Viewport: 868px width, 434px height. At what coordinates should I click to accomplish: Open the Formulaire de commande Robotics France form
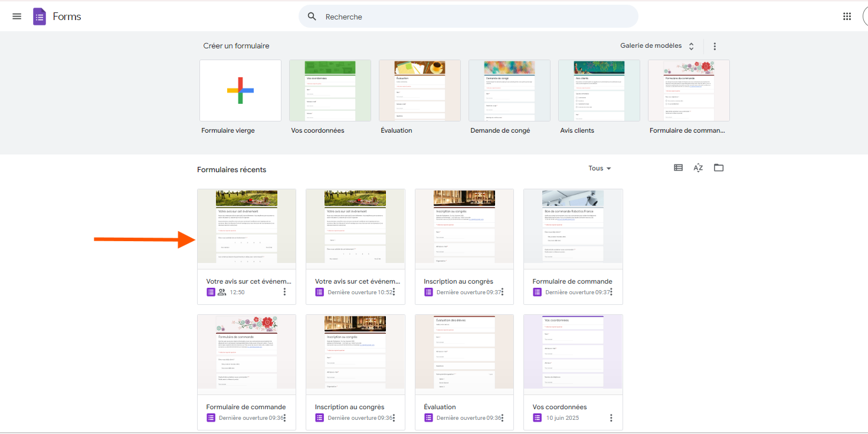(x=572, y=229)
